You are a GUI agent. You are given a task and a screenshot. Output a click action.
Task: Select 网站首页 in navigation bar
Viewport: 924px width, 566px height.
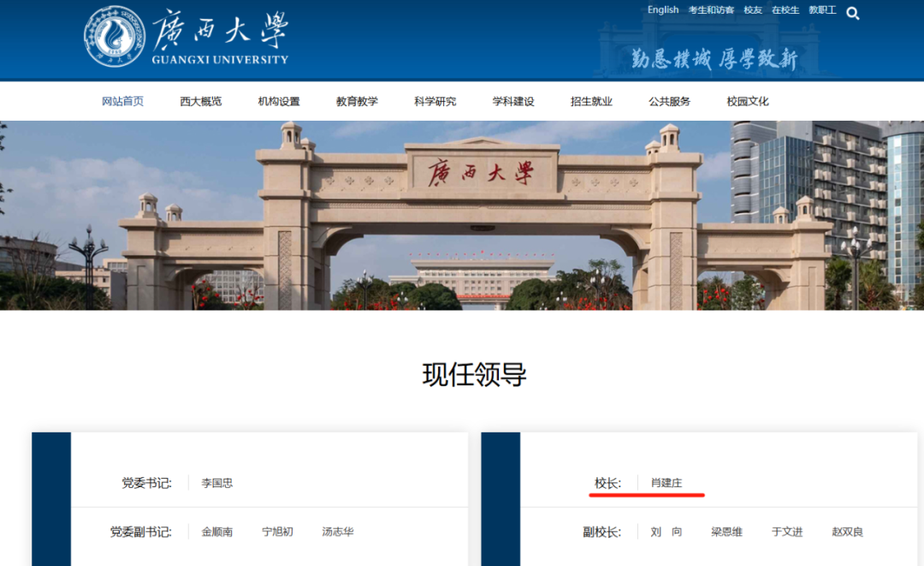coord(122,101)
